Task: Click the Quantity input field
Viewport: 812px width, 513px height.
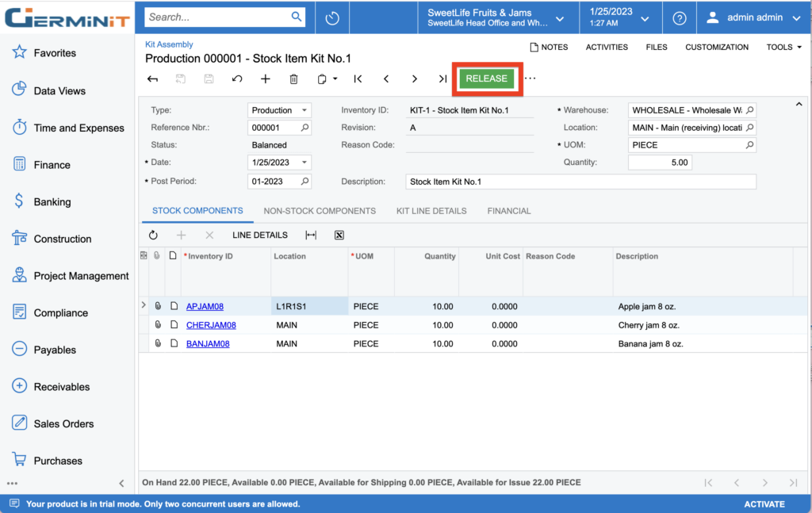Action: pos(660,163)
